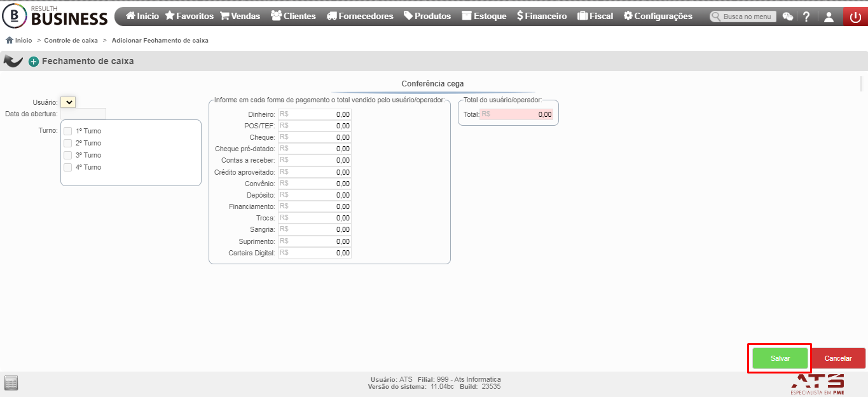The width and height of the screenshot is (868, 397).
Task: Open the calculator icon in footer
Action: 11,383
